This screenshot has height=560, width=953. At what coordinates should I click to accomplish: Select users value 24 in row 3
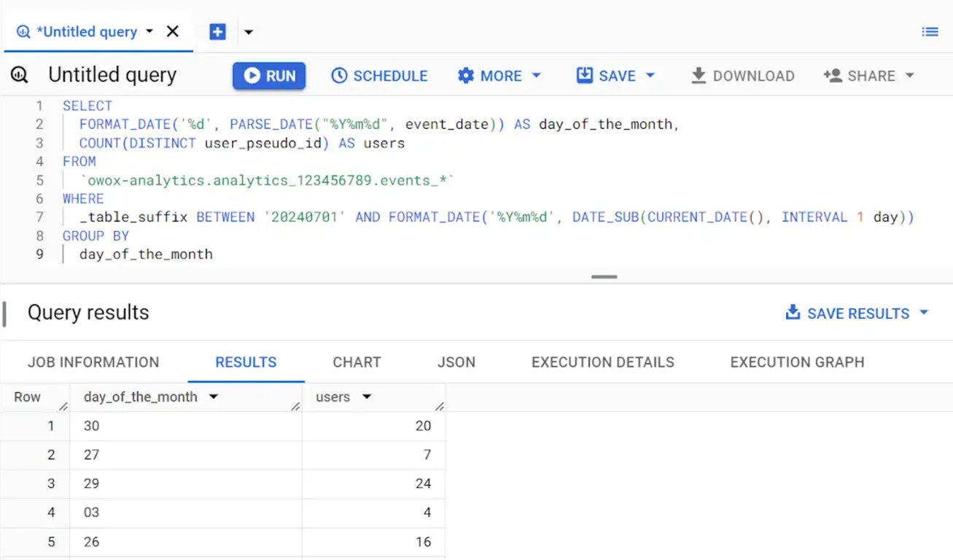423,483
